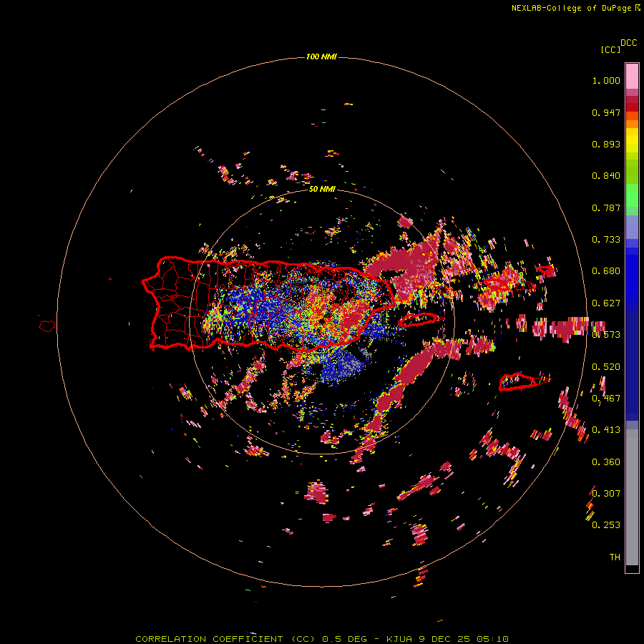Click the 1.000 color scale value
Screen dimensions: 644x644
tap(606, 80)
